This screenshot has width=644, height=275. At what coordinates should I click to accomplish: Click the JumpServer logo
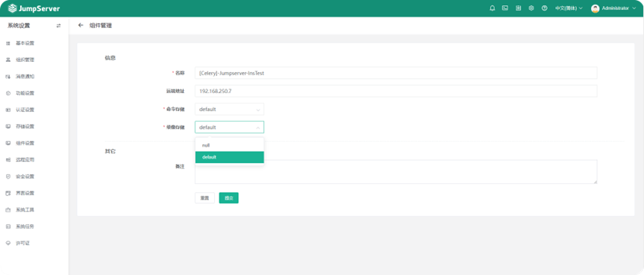(x=34, y=8)
